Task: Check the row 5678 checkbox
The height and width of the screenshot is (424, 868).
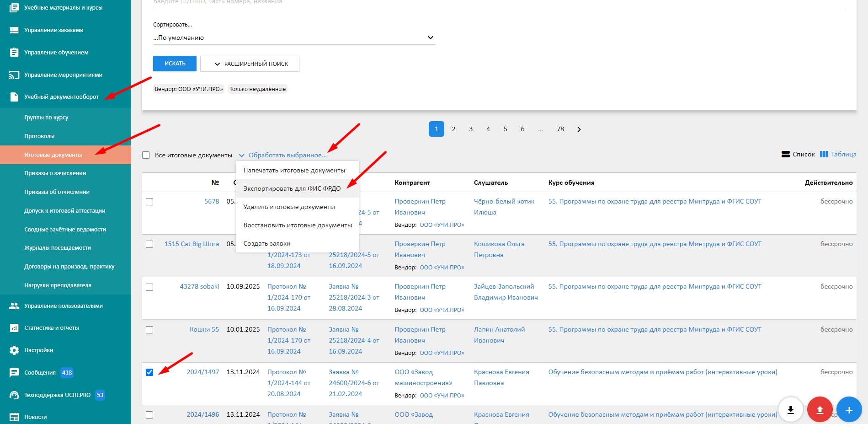Action: pyautogui.click(x=149, y=202)
